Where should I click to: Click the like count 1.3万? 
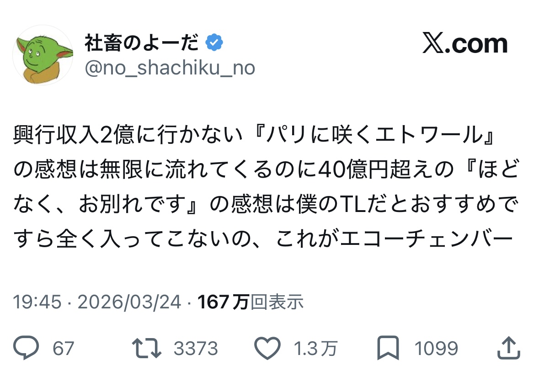point(315,349)
